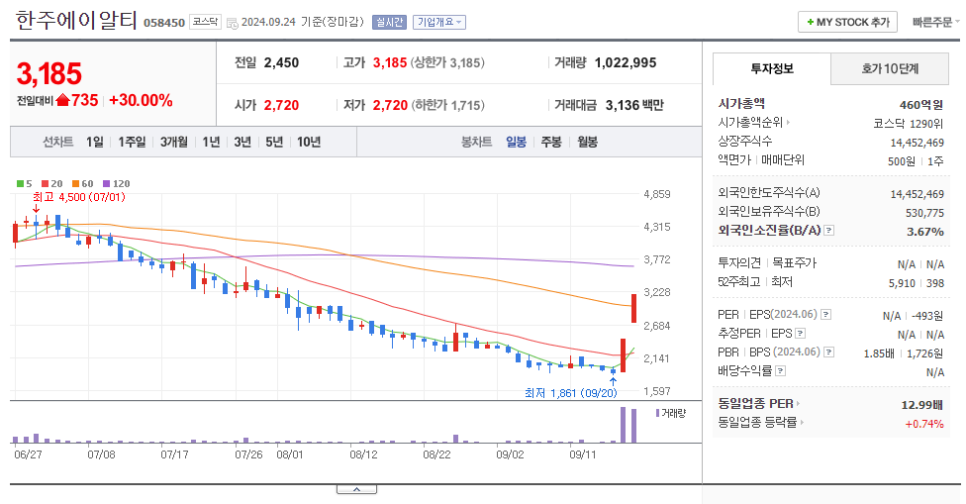Image resolution: width=966 pixels, height=504 pixels.
Task: Select the 3년 line chart period
Action: tap(242, 142)
